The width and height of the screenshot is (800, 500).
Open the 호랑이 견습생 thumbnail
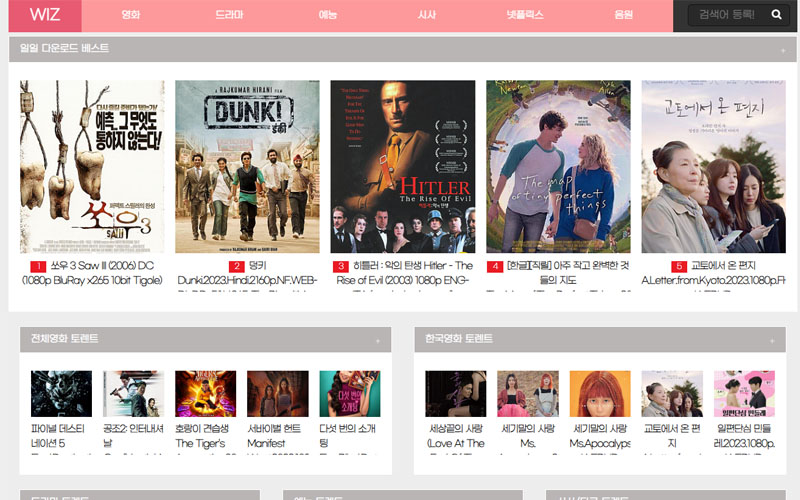206,393
